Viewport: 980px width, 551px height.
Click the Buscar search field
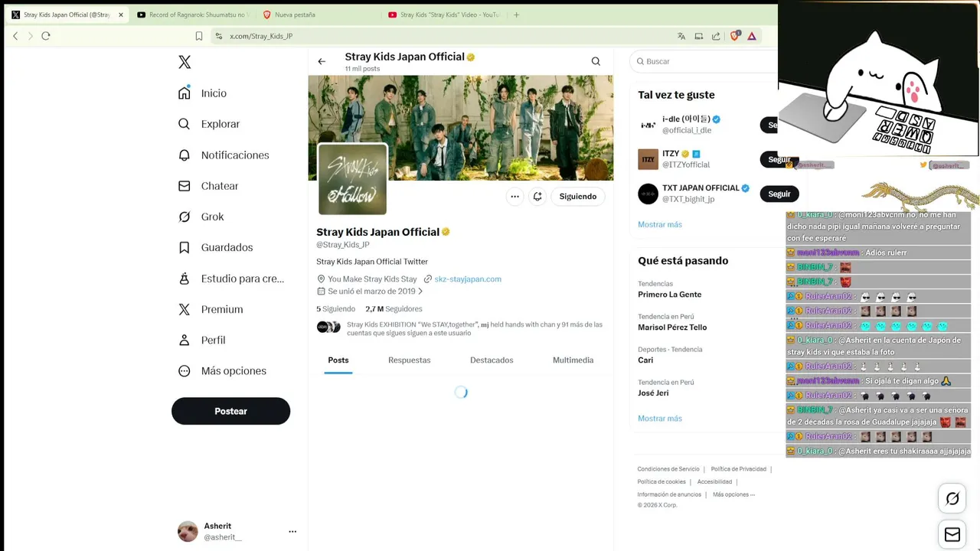pyautogui.click(x=704, y=61)
